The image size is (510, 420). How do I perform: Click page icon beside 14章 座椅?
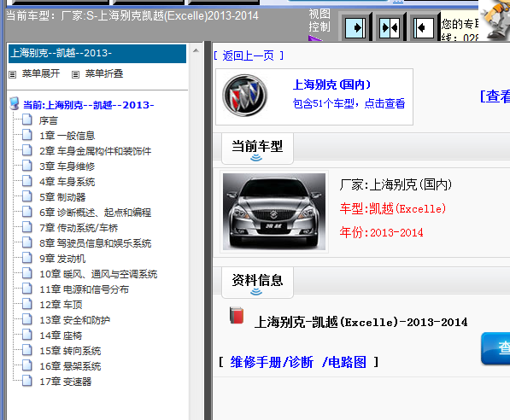click(x=27, y=335)
